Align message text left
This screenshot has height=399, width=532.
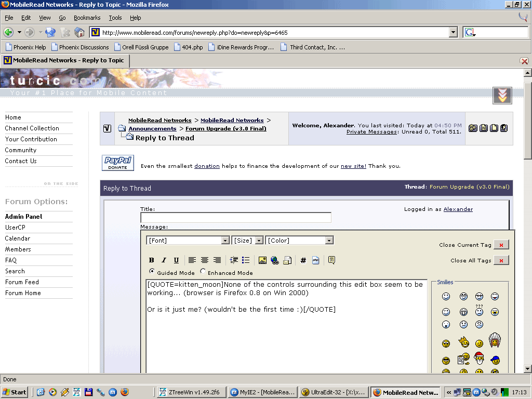(192, 260)
